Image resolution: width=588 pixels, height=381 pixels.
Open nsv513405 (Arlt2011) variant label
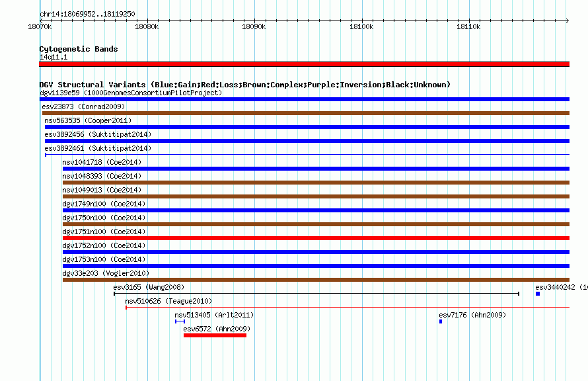click(214, 315)
